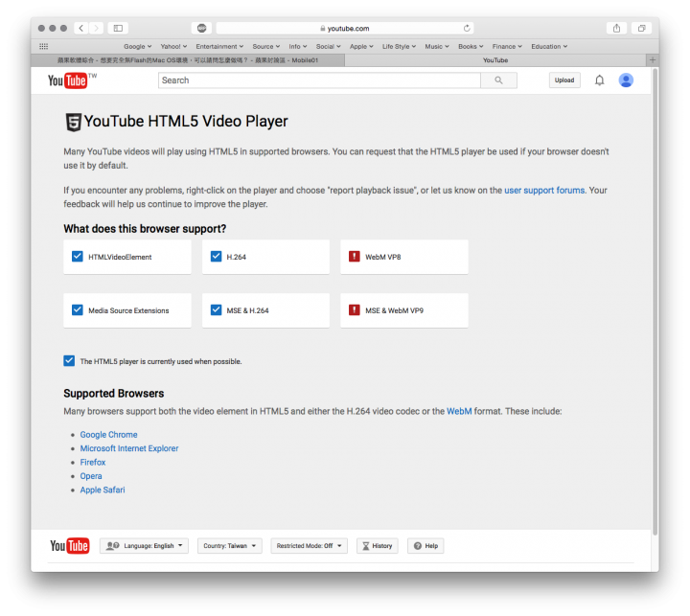Click the Upload button

click(564, 80)
